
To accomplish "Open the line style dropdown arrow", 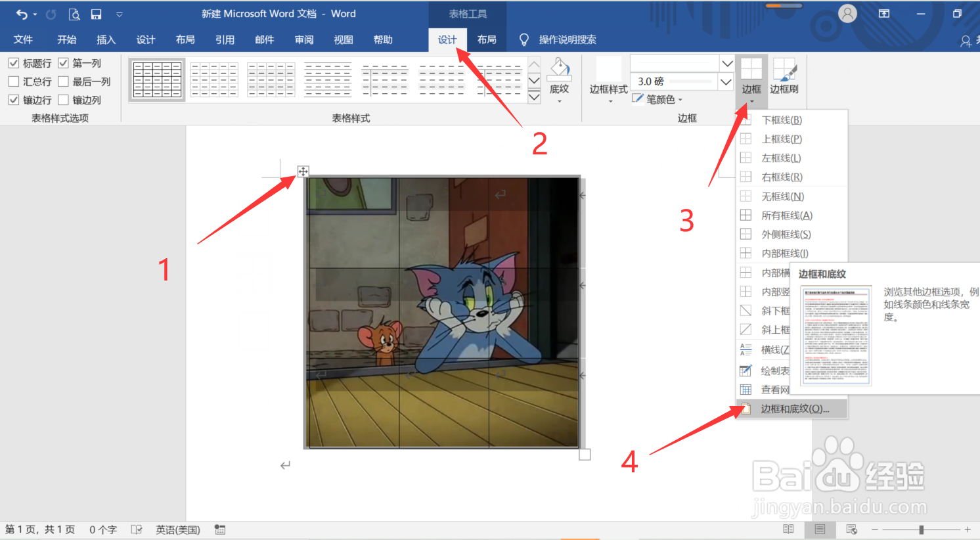I will (x=727, y=64).
